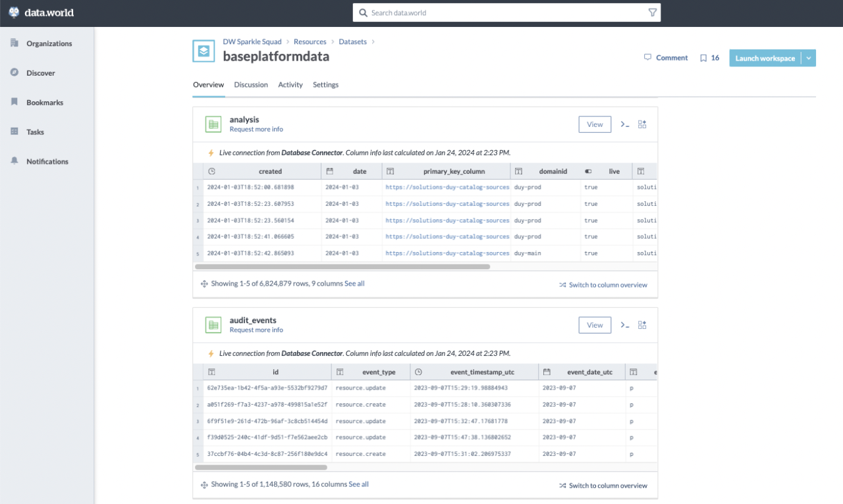Expand the Launch workspace dropdown arrow
Viewport: 843px width, 504px height.
tap(809, 58)
